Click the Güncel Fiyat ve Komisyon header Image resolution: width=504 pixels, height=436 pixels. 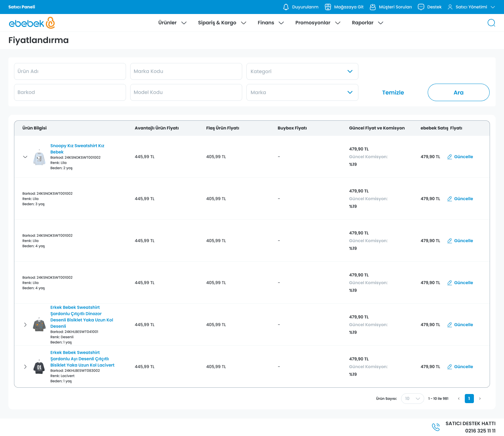pyautogui.click(x=377, y=128)
